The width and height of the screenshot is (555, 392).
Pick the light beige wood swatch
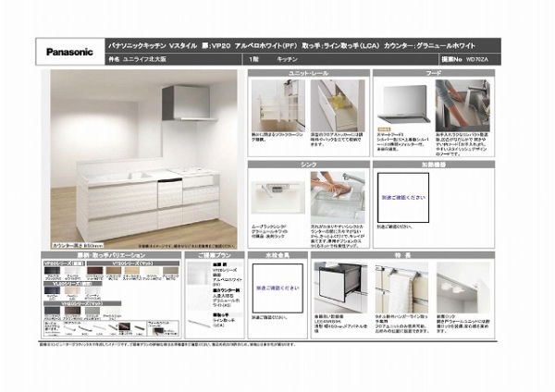[x=132, y=271]
